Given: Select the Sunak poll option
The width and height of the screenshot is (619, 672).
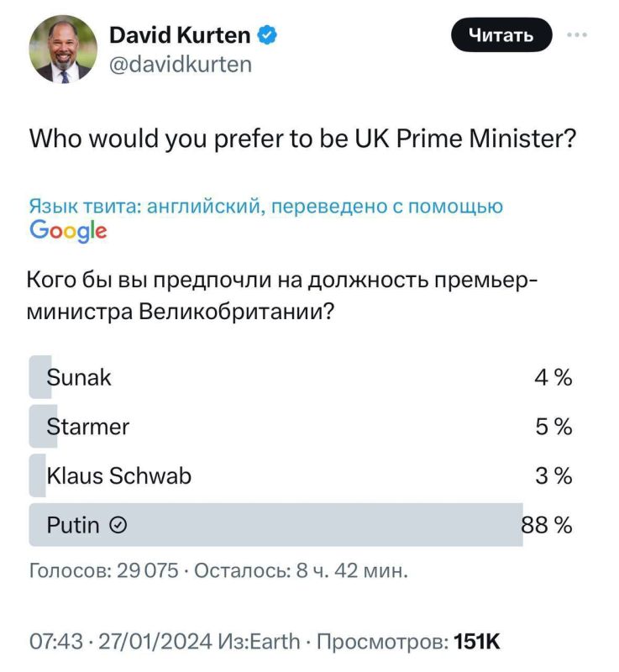Looking at the screenshot, I should [80, 378].
